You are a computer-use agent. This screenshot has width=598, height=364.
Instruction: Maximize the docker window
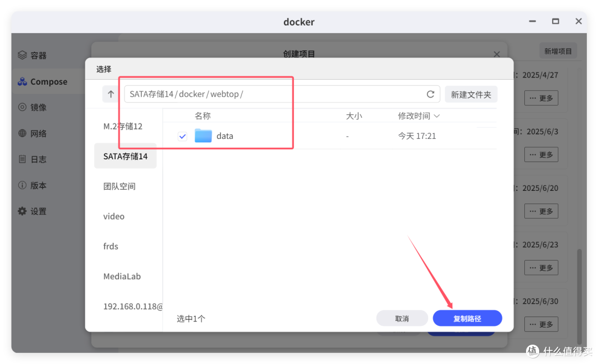(556, 22)
